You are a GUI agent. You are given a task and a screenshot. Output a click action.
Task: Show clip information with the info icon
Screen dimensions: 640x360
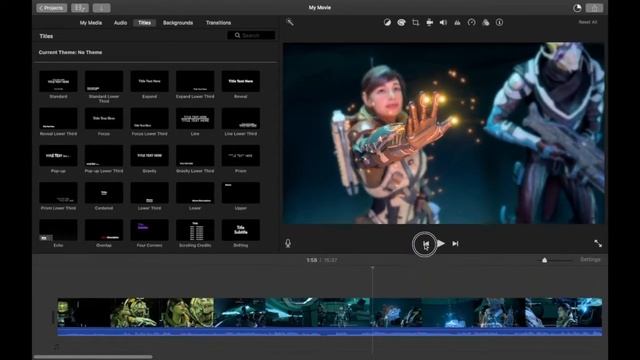tap(499, 22)
